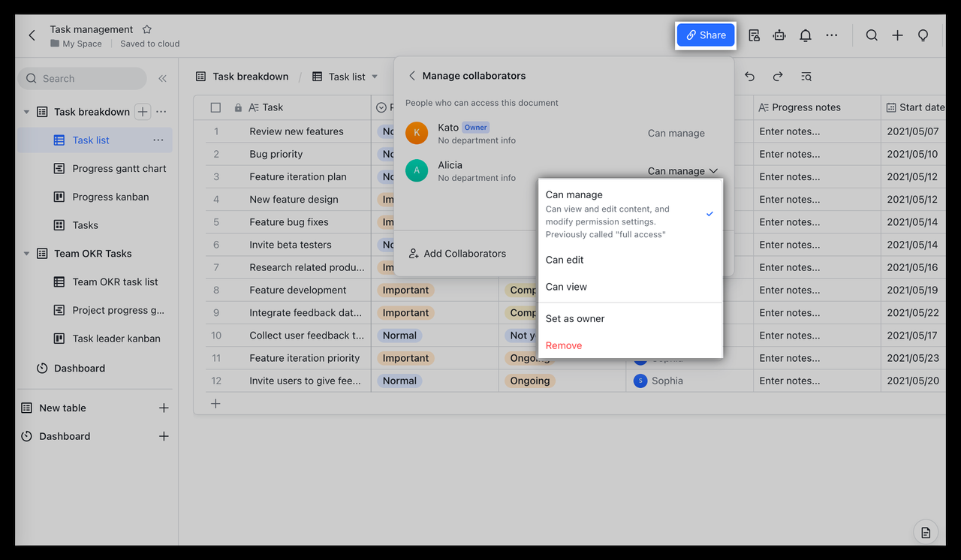Click the search magnifier icon in top bar
The width and height of the screenshot is (961, 560).
[871, 35]
